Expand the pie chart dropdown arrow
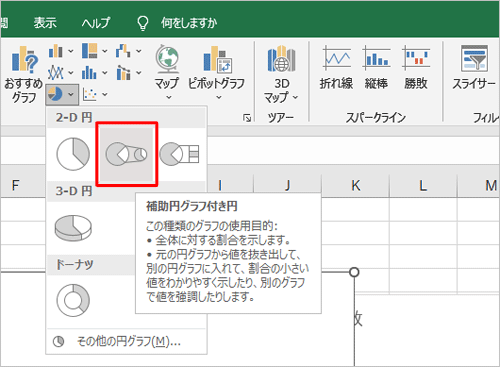500x367 pixels. [x=71, y=94]
